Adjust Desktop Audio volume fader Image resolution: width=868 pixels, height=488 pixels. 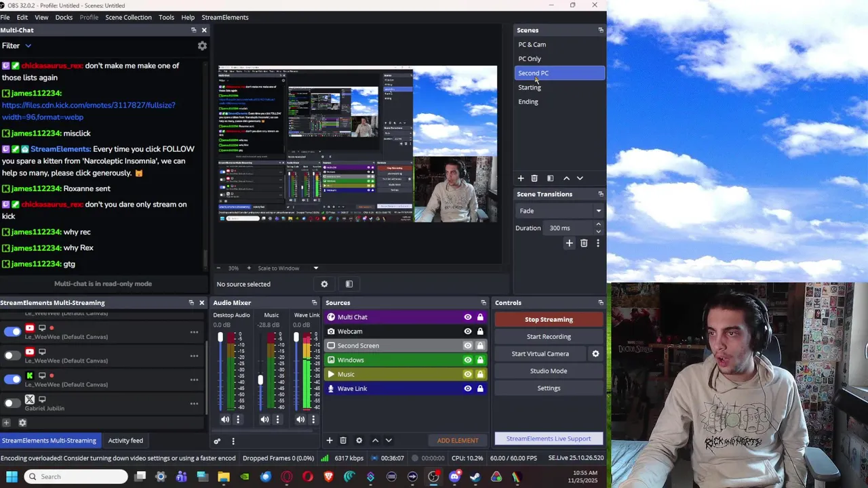click(x=220, y=337)
